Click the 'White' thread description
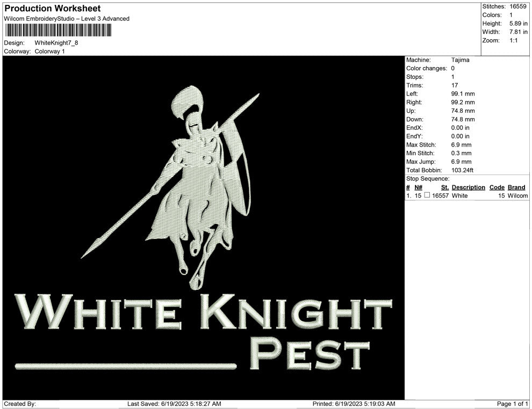The width and height of the screenshot is (532, 409). [459, 195]
